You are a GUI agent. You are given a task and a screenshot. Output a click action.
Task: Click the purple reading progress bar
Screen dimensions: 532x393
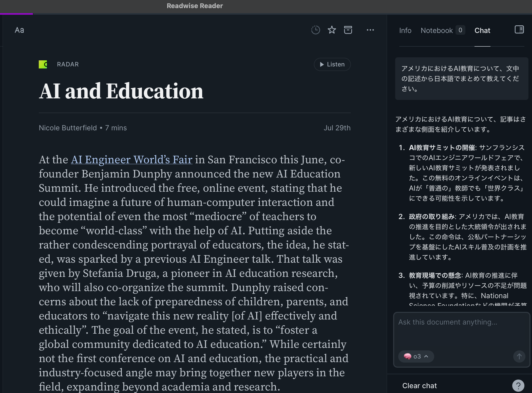click(16, 14)
